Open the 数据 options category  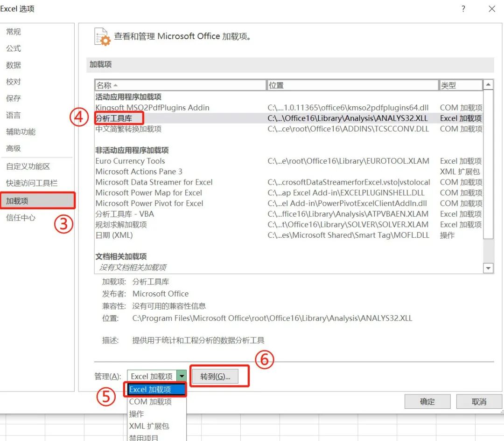click(13, 65)
